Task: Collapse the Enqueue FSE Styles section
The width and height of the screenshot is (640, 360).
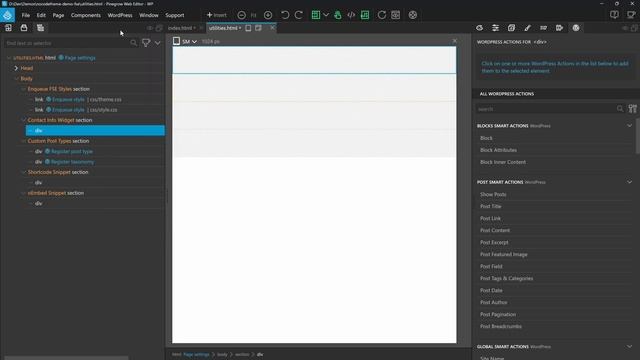Action: point(23,89)
